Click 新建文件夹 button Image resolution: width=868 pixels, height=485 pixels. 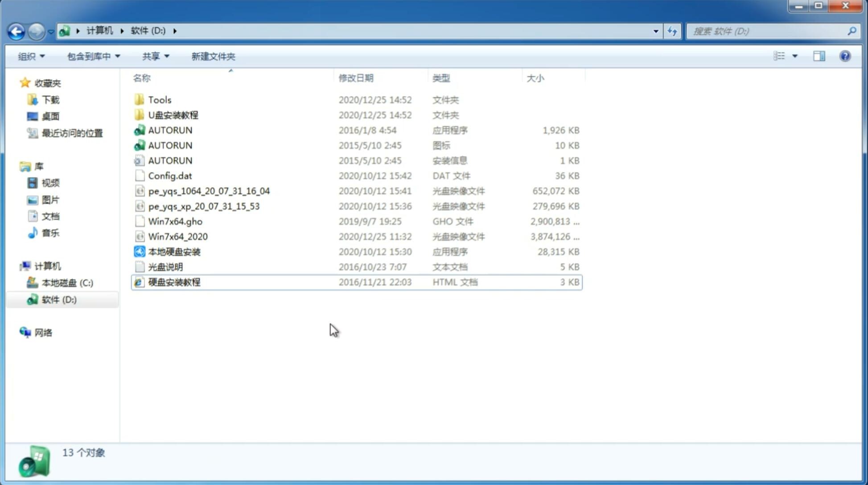point(214,56)
